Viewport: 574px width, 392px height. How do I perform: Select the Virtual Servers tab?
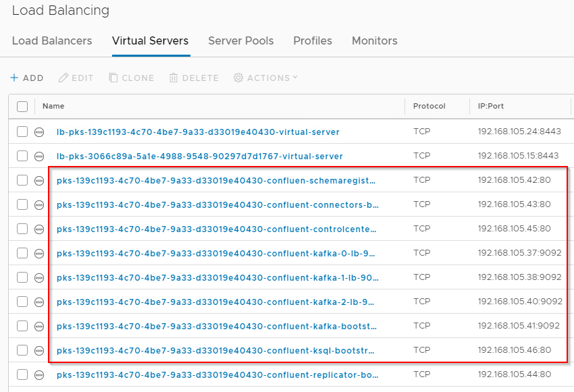click(x=151, y=40)
